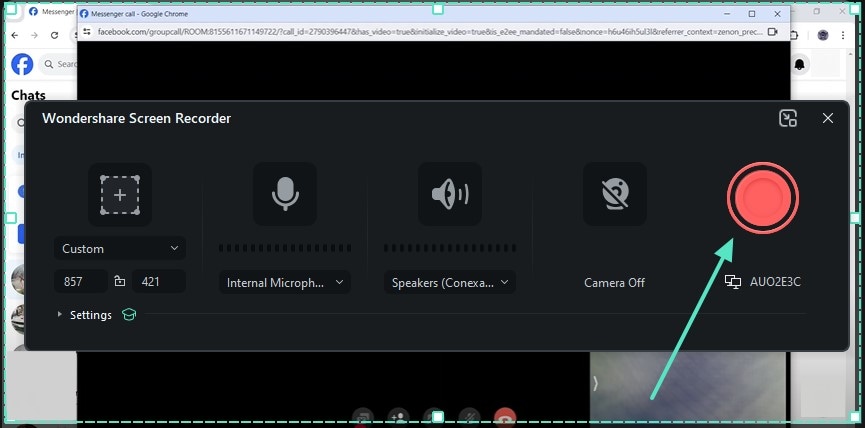Open the Custom capture mode dropdown
The height and width of the screenshot is (428, 865).
tap(120, 248)
